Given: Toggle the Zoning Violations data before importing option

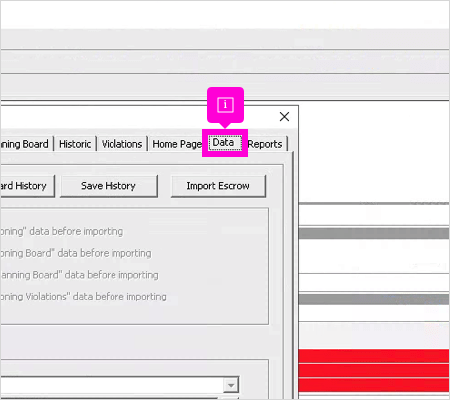Looking at the screenshot, I should point(83,297).
